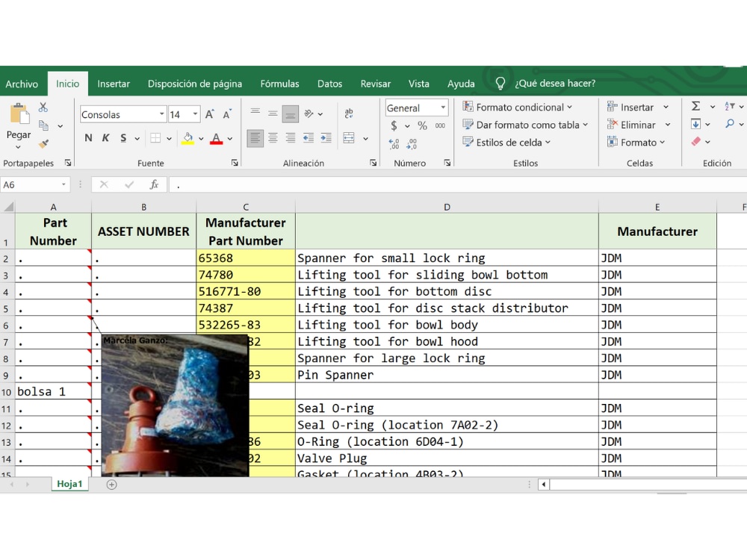This screenshot has width=747, height=560.
Task: Apply percent style % icon
Action: pyautogui.click(x=422, y=125)
